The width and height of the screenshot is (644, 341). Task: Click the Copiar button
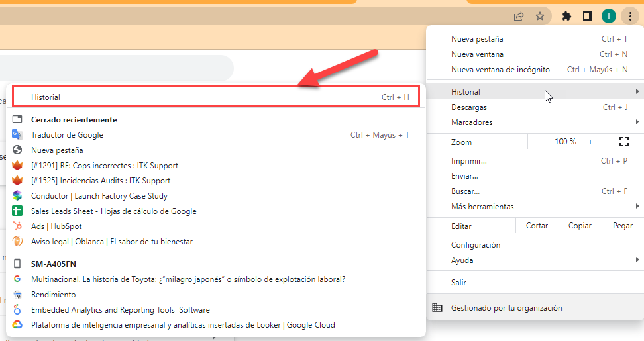[x=580, y=226]
